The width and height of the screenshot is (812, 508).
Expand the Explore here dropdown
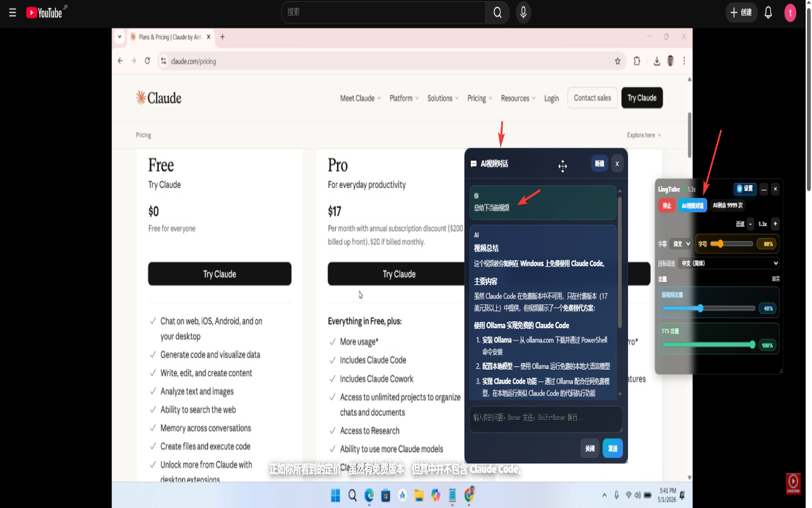point(644,135)
